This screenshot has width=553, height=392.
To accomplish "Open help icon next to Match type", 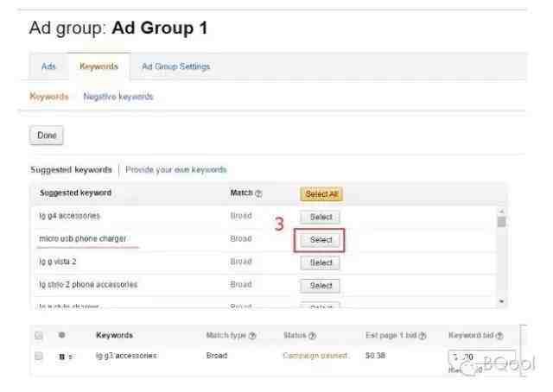I will click(x=252, y=336).
